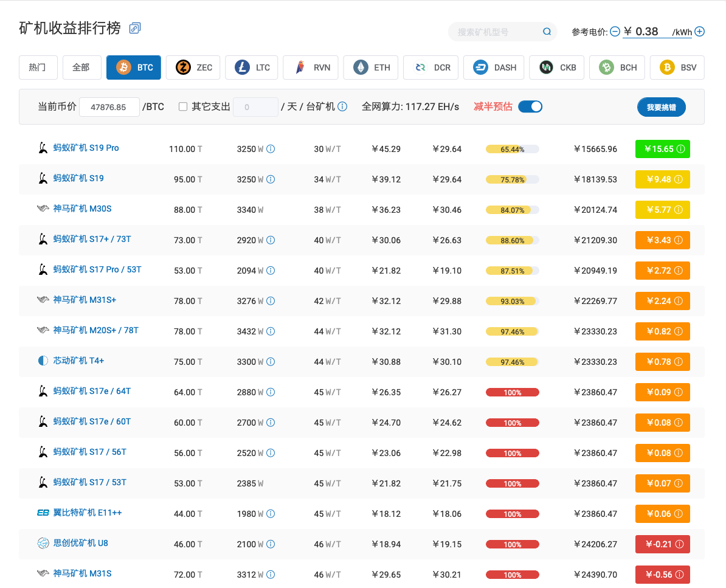Click the 当前币价 price input field
Viewport: 726px width, 588px height.
click(109, 106)
